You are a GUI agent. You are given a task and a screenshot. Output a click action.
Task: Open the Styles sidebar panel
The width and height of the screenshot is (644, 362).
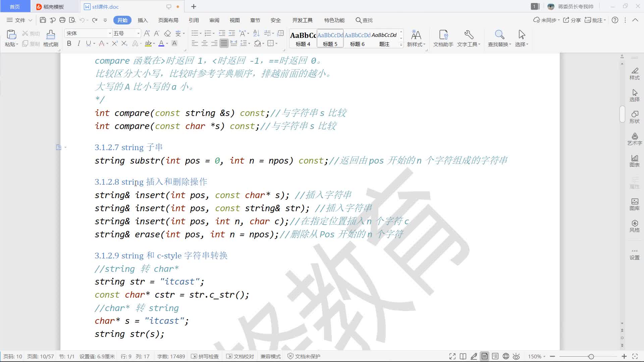pos(634,74)
